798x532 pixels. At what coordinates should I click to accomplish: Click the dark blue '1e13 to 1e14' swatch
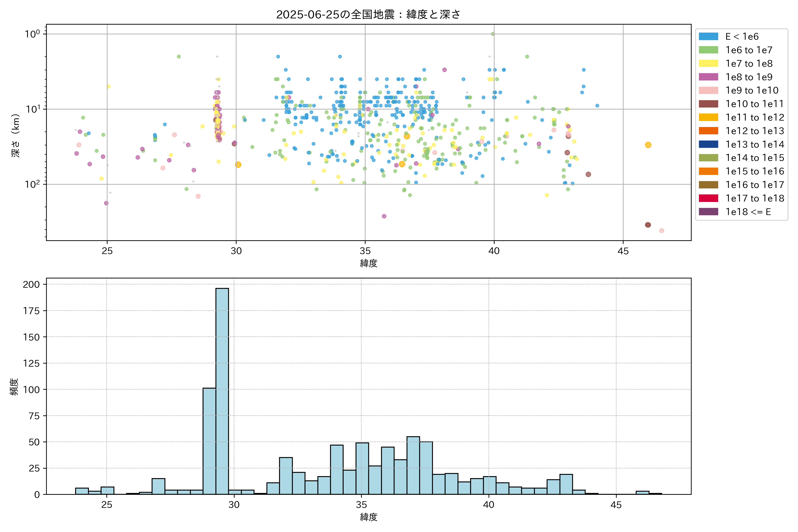tap(708, 145)
